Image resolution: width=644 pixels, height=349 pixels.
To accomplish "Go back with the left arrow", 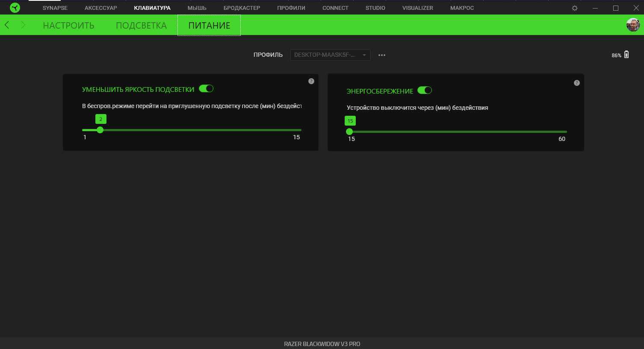I will pyautogui.click(x=7, y=25).
